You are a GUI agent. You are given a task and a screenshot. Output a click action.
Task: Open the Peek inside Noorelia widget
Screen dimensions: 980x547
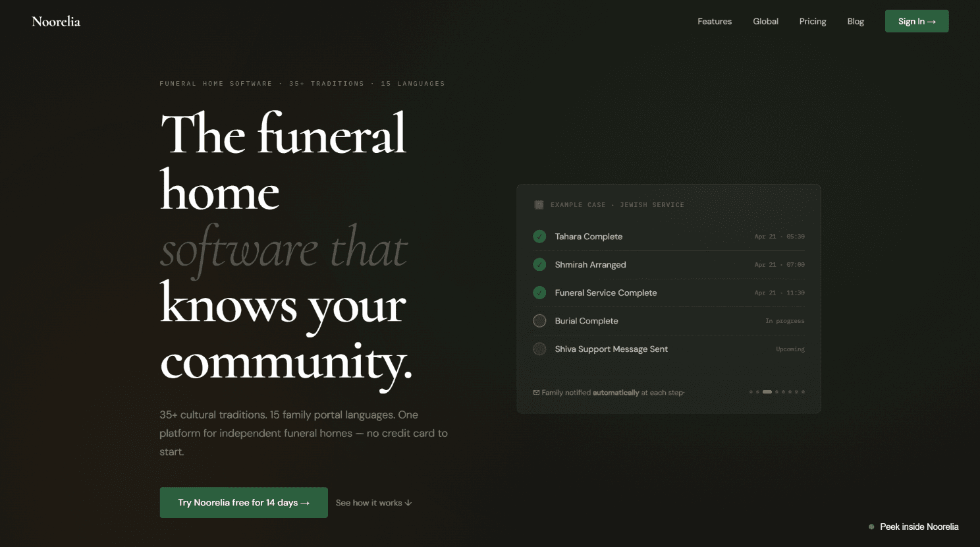click(913, 527)
